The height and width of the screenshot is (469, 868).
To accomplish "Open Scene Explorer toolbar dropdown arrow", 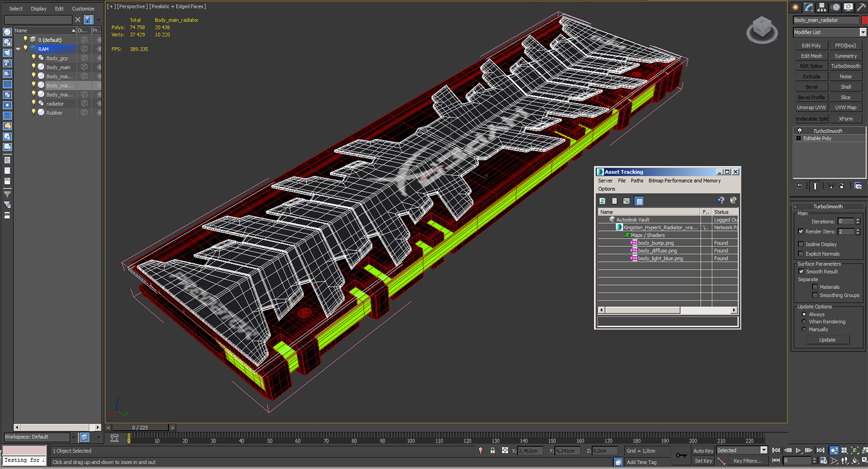I will [99, 19].
